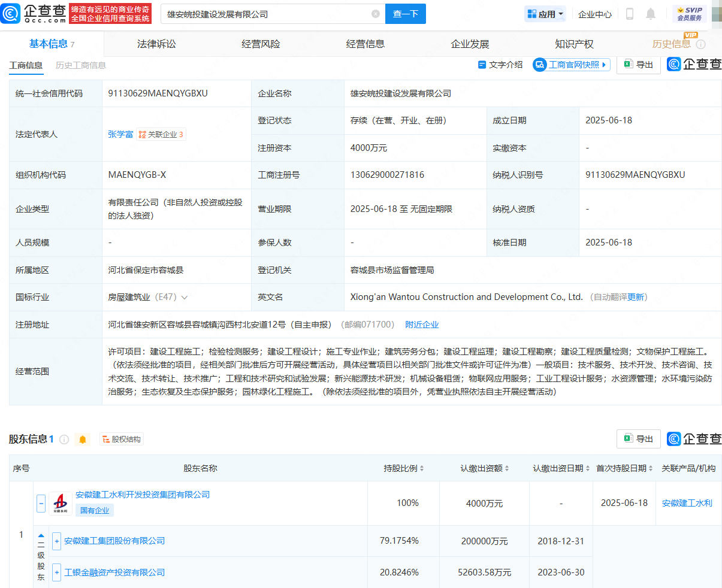Open SVIP 会员服务 badge
The width and height of the screenshot is (722, 588).
pos(690,14)
